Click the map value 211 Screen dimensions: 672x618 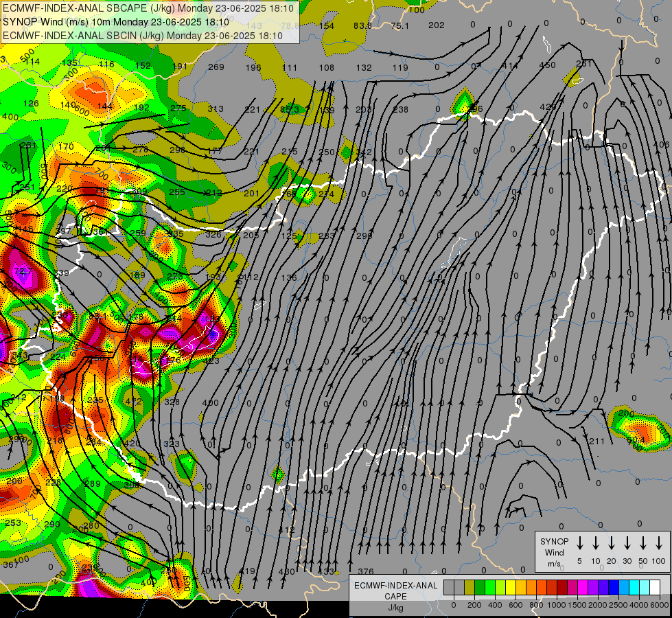596,442
